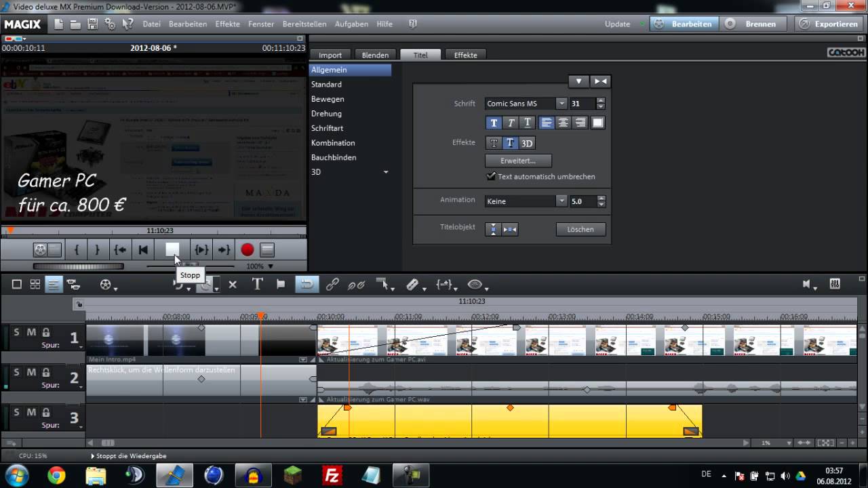Start recording with red record button

[247, 250]
